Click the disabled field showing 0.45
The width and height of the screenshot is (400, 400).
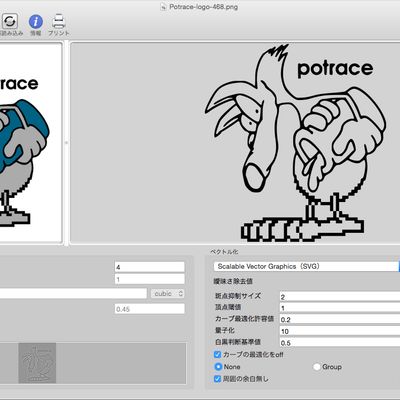click(149, 309)
